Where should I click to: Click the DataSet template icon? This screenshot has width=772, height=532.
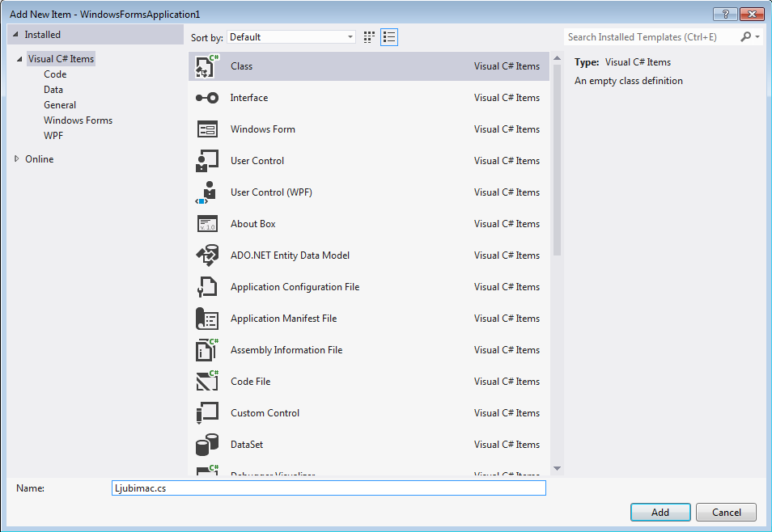pos(207,445)
